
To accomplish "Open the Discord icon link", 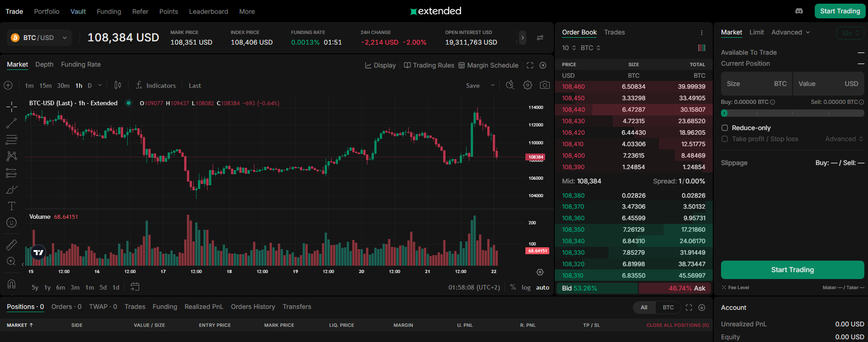I will click(799, 11).
